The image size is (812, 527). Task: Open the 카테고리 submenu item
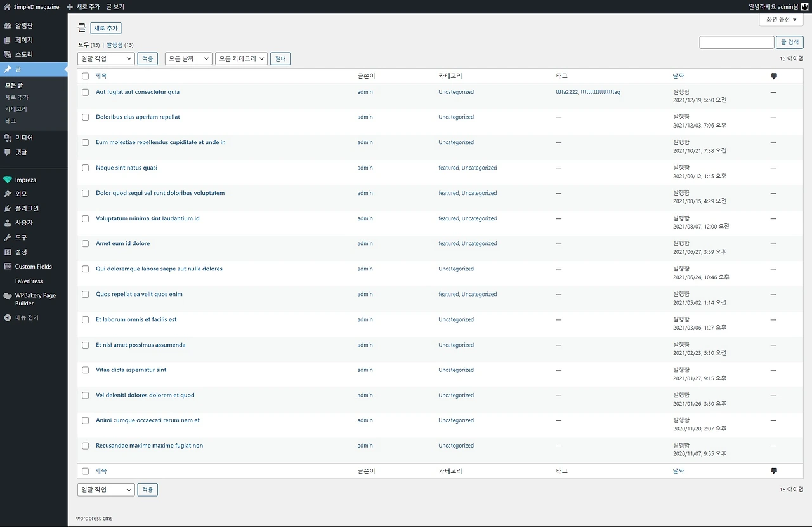click(x=16, y=109)
